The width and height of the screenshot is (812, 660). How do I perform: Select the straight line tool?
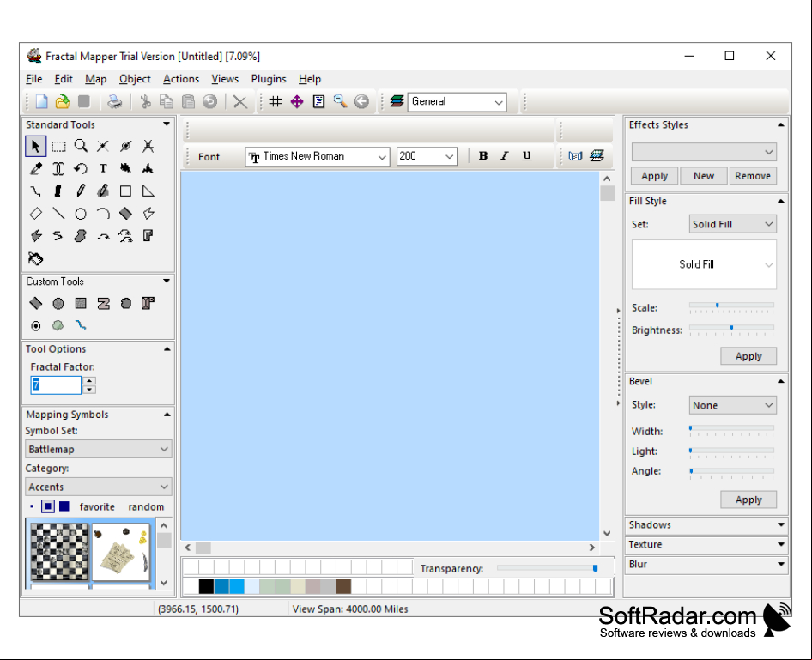58,213
